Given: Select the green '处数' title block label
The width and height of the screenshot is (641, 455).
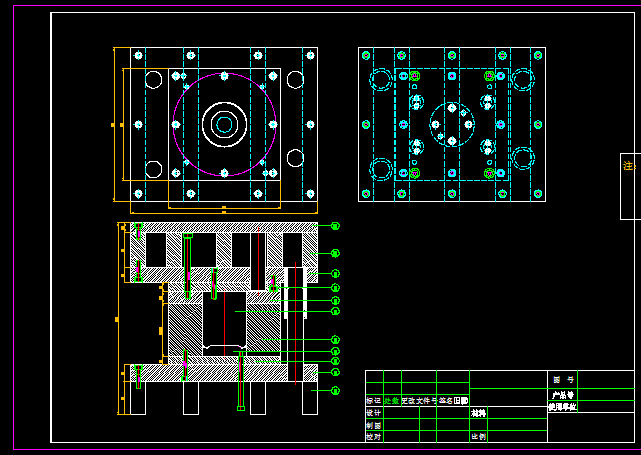Looking at the screenshot, I should click(392, 401).
